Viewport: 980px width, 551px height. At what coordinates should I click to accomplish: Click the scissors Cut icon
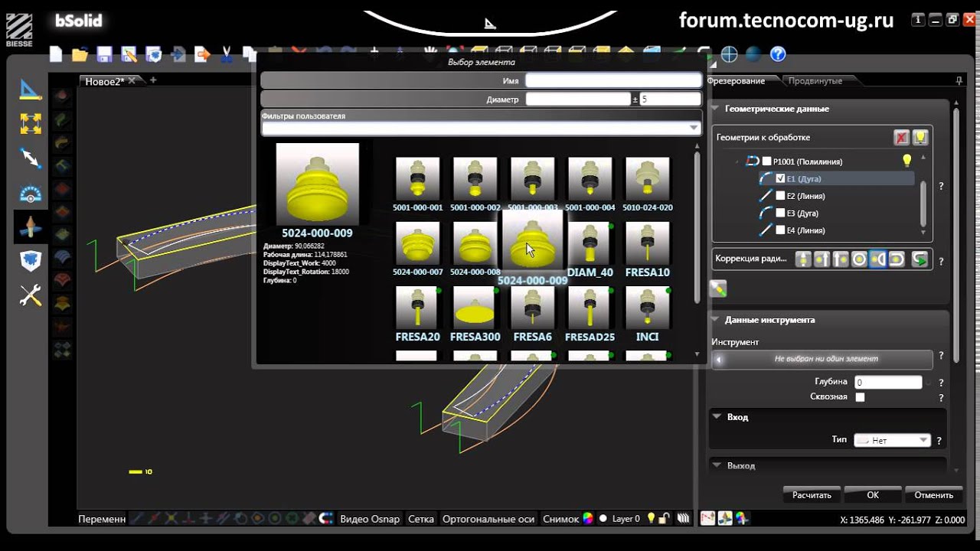(227, 54)
